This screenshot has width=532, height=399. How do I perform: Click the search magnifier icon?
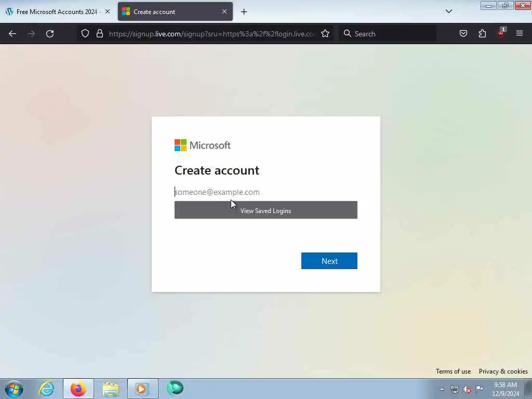coord(347,33)
